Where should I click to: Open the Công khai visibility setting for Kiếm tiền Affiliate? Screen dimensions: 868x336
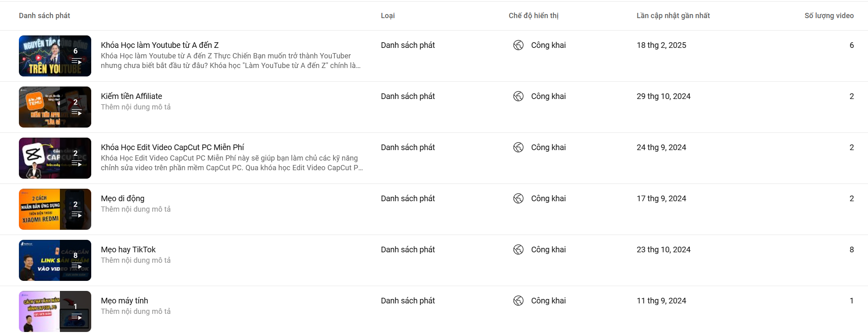tap(548, 96)
